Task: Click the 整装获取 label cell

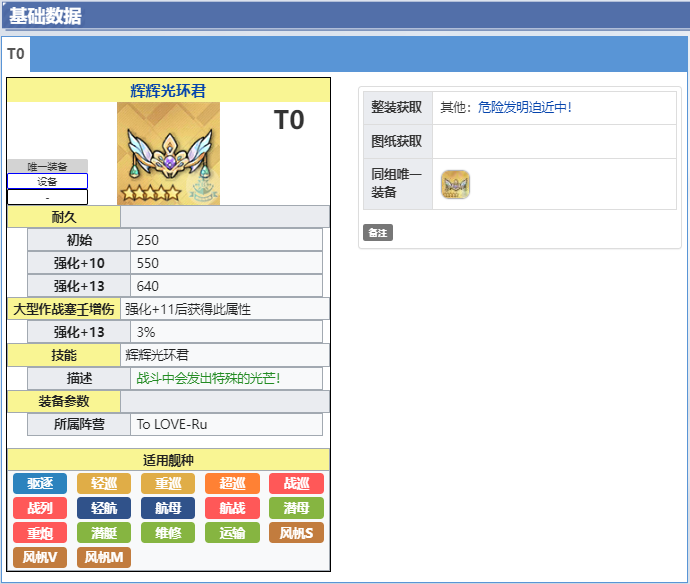Action: [398, 107]
